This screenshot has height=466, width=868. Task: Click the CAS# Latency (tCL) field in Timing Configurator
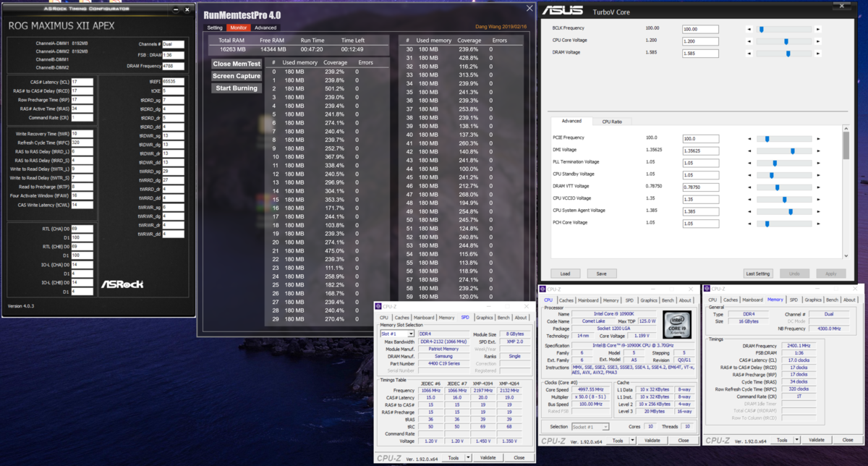tap(82, 82)
